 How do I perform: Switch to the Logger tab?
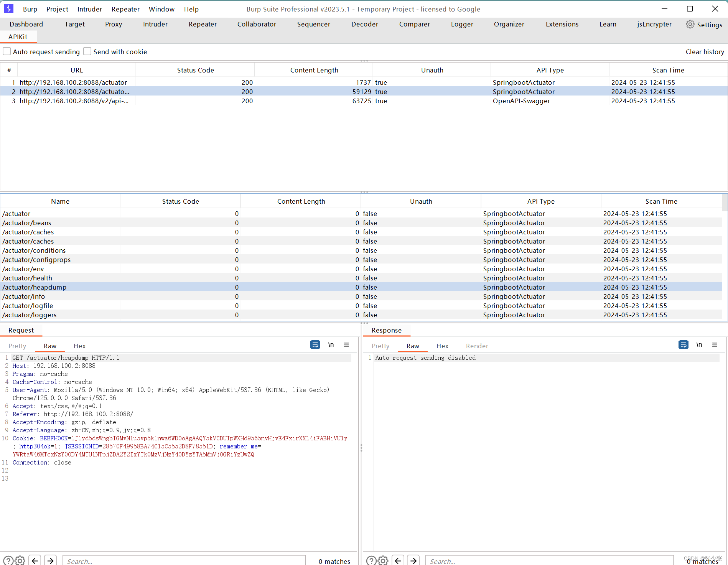[462, 24]
